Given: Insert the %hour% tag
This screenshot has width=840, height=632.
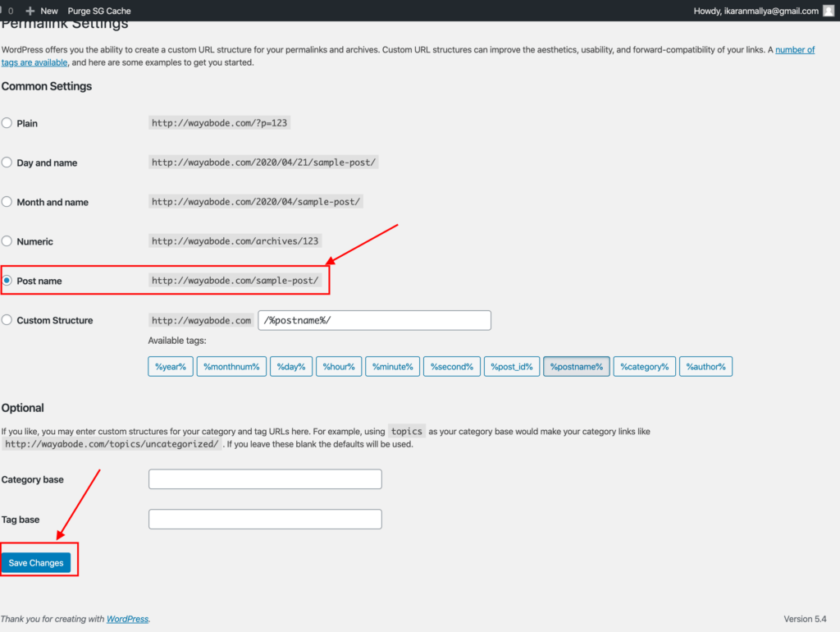Looking at the screenshot, I should pos(339,367).
